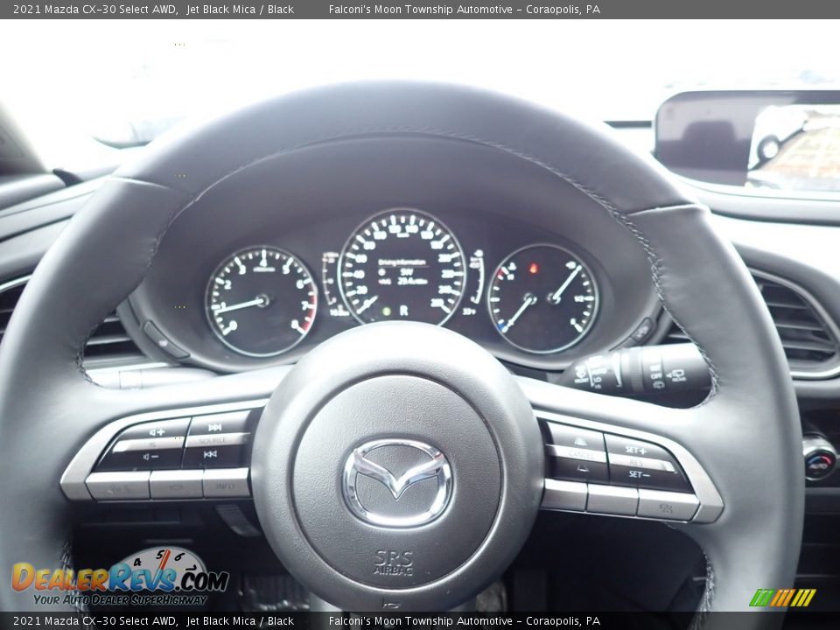The height and width of the screenshot is (630, 840).
Task: Tap the SET+ cruise button
Action: click(638, 449)
